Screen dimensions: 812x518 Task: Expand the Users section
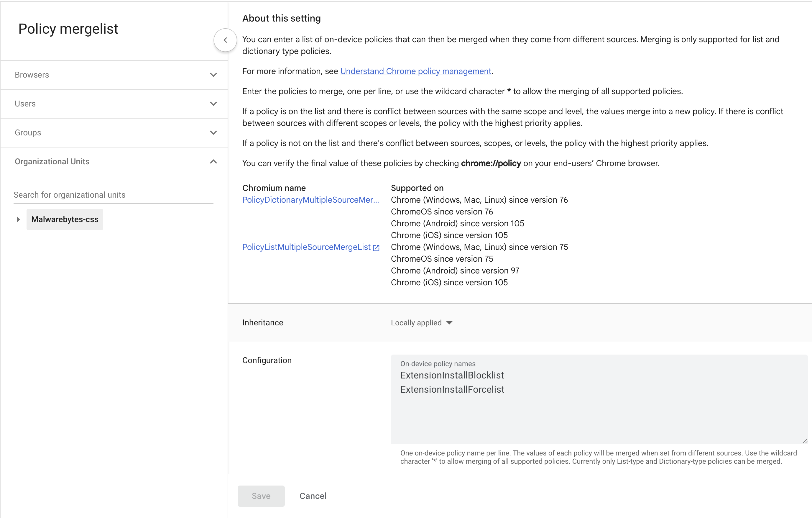pyautogui.click(x=114, y=104)
